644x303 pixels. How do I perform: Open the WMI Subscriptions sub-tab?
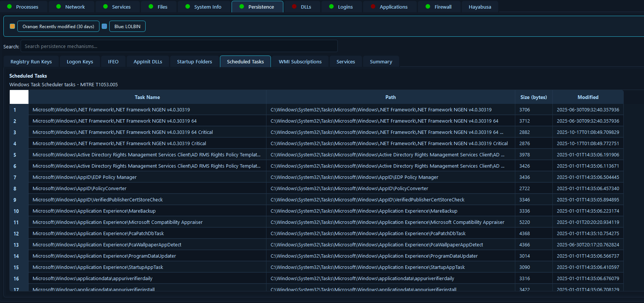tap(300, 61)
